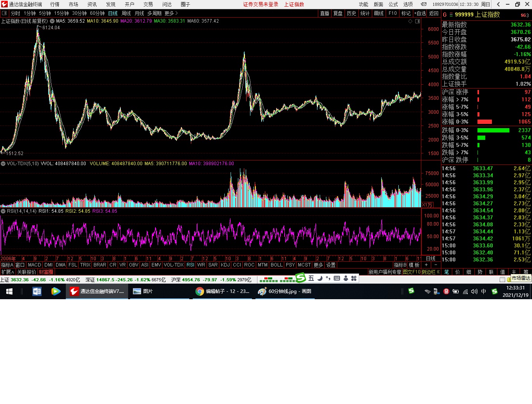Click the 窗口 button in indicator bar
532x404 pixels.
(x=20, y=265)
